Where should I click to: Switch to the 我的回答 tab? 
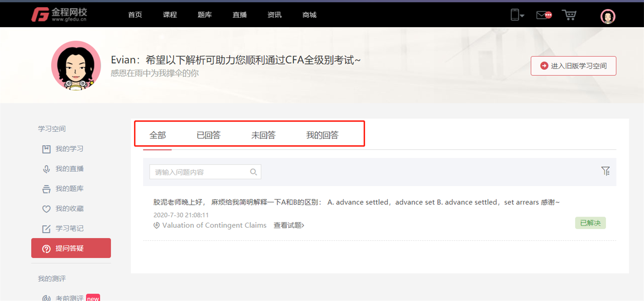(322, 135)
